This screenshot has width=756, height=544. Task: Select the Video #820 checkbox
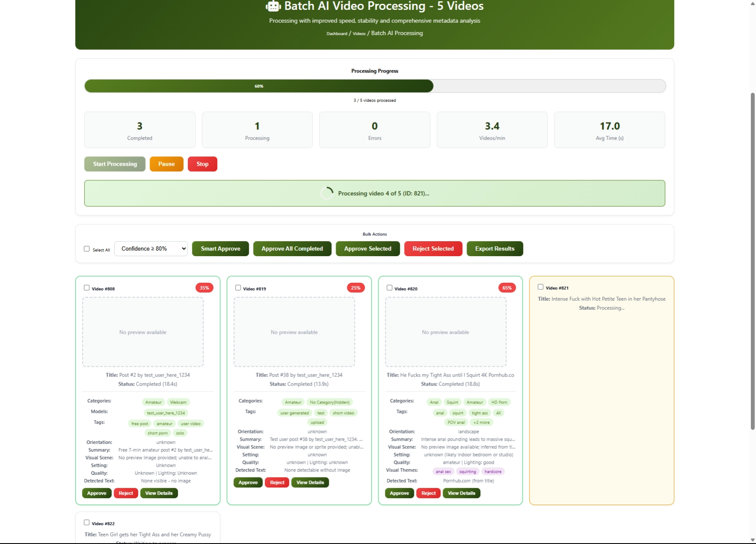pos(390,288)
